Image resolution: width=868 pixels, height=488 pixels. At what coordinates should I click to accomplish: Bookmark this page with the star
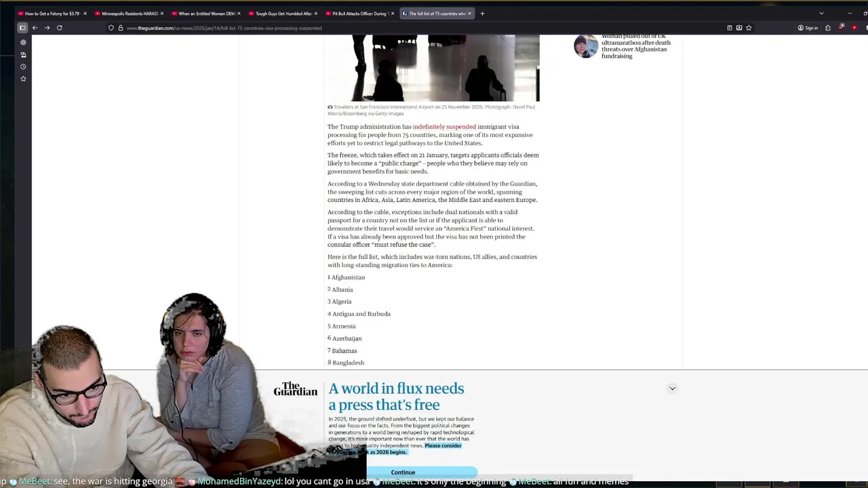[x=749, y=28]
